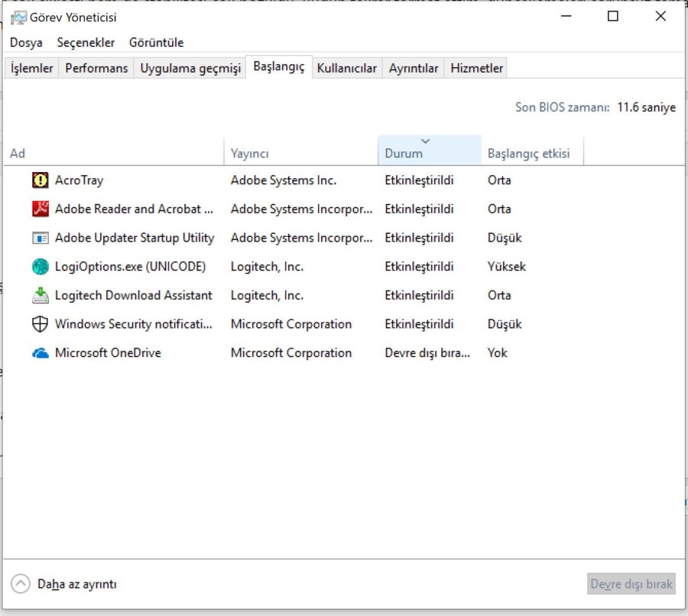Click the Yüksek startup impact value
Viewport: 688px width, 616px height.
point(506,267)
